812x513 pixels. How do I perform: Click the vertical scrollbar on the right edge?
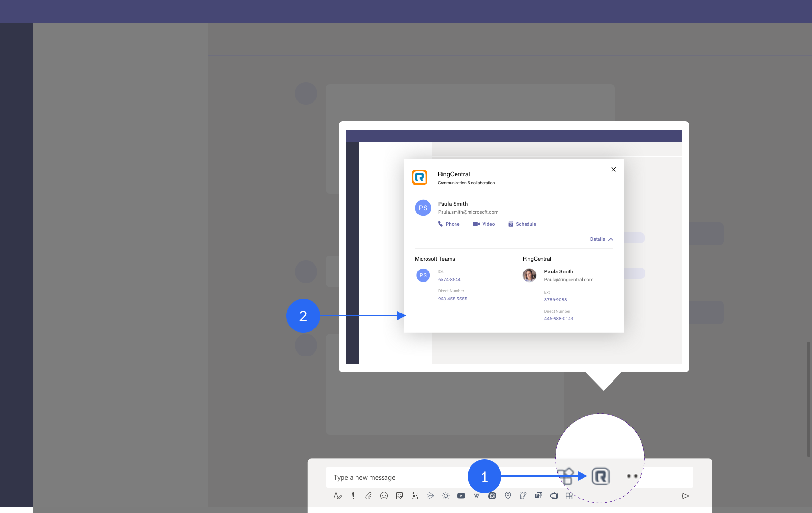click(x=809, y=399)
